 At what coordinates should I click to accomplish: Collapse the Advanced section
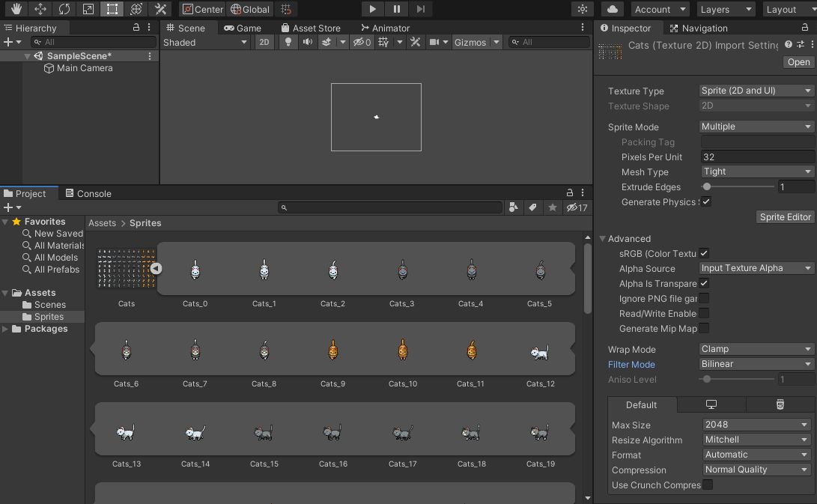tap(603, 239)
